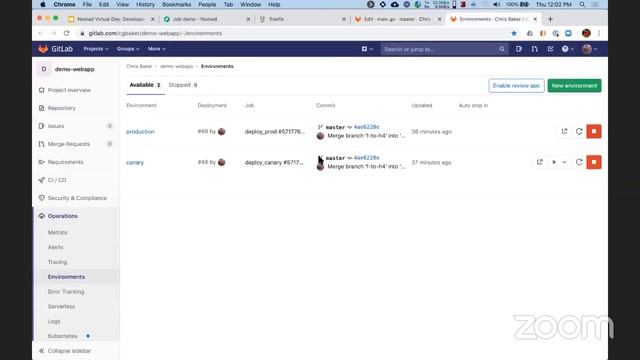640x360 pixels.
Task: Go to Alerts under Operations
Action: coord(56,247)
